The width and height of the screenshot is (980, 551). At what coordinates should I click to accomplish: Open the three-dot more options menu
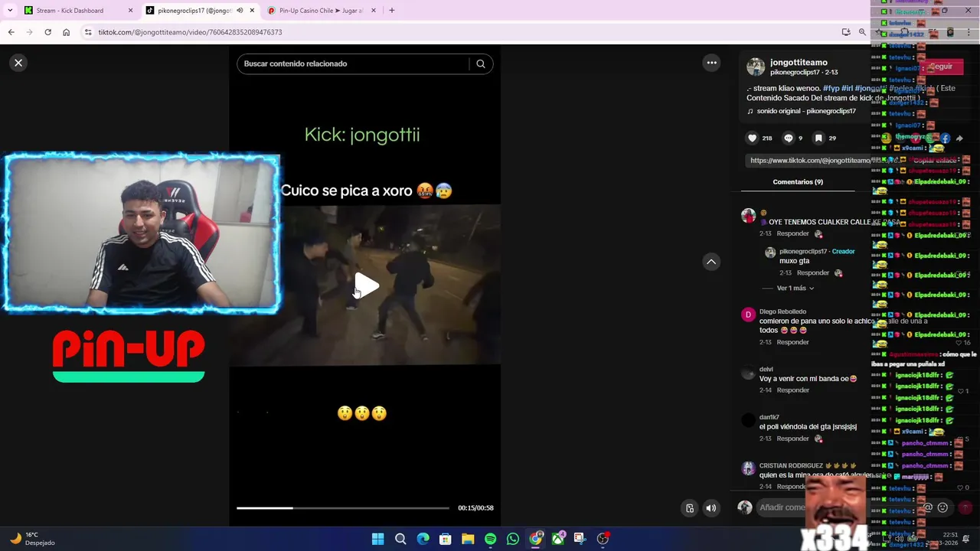click(x=711, y=63)
